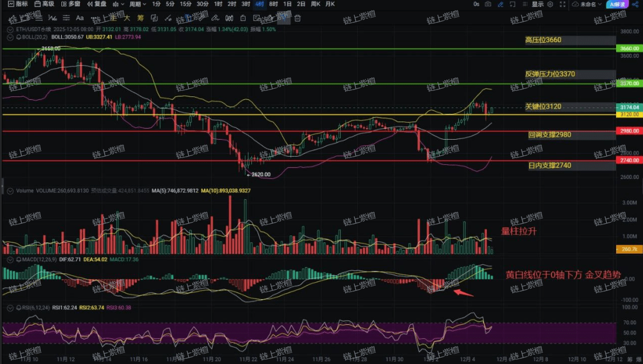The image size is (643, 364).
Task: Open the candlestick chart type dropdown
Action: (x=118, y=4)
